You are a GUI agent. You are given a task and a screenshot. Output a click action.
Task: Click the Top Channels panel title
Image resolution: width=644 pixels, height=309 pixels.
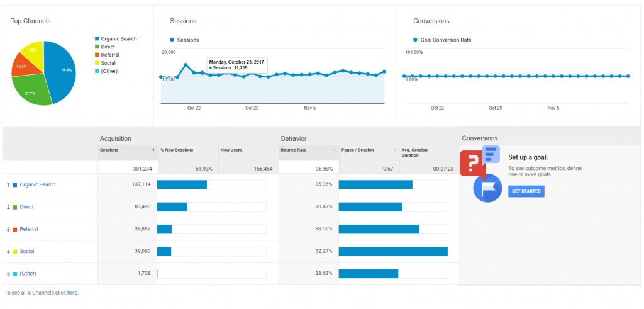pyautogui.click(x=31, y=21)
